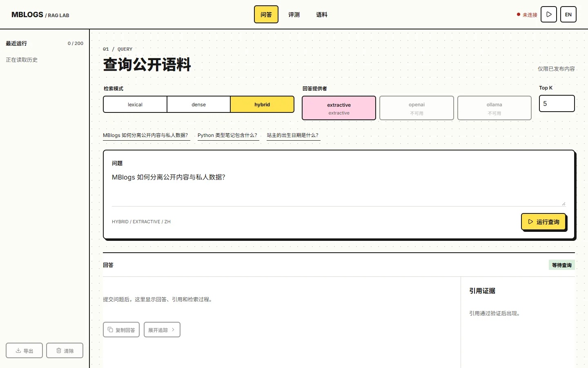Viewport: 588px width, 368px height.
Task: Select lexical retrieval mode
Action: click(x=135, y=104)
